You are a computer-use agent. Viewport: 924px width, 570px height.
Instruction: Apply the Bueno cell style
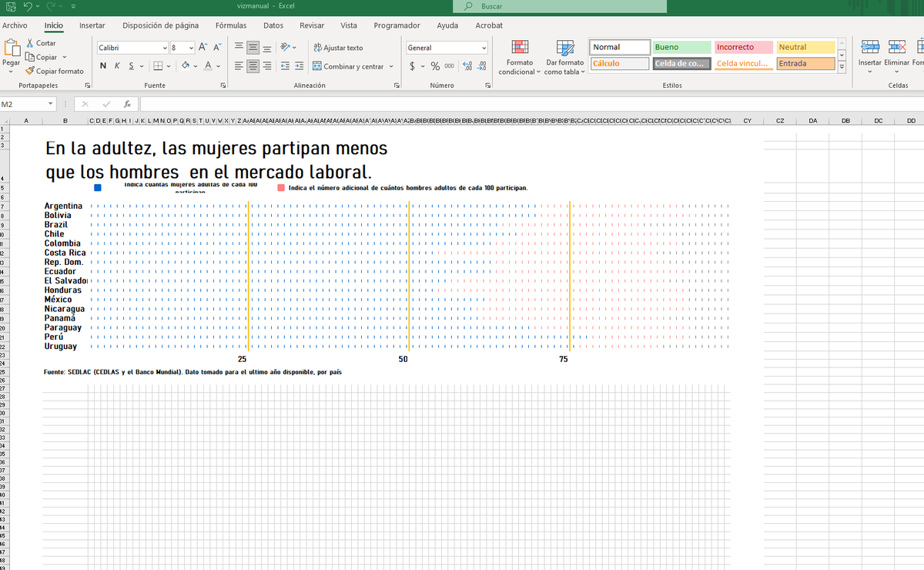681,47
